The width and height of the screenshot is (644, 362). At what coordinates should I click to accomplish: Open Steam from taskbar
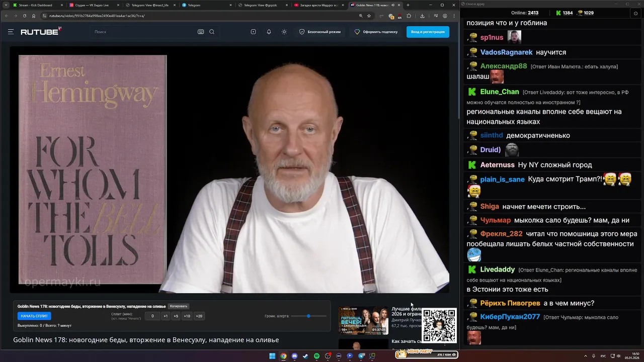pos(305,356)
